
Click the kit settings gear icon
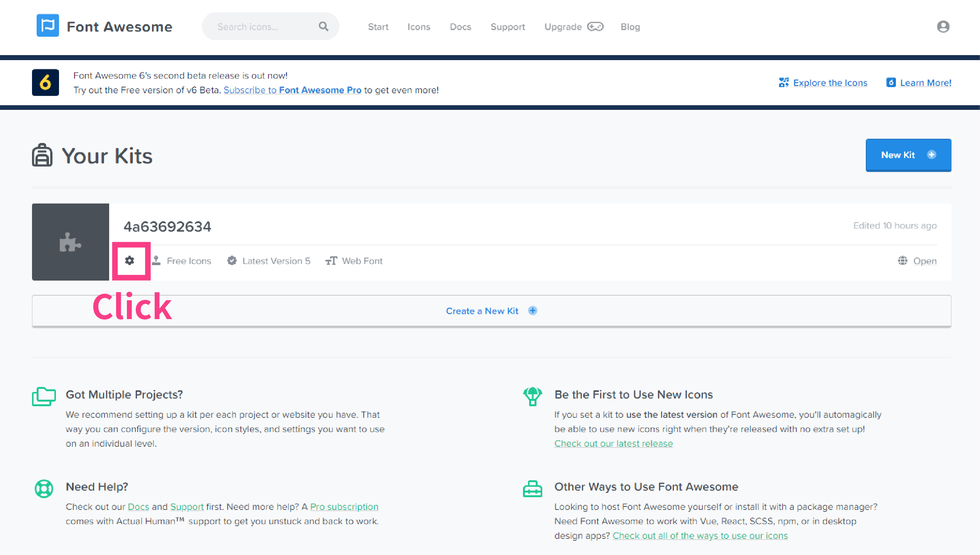tap(130, 261)
